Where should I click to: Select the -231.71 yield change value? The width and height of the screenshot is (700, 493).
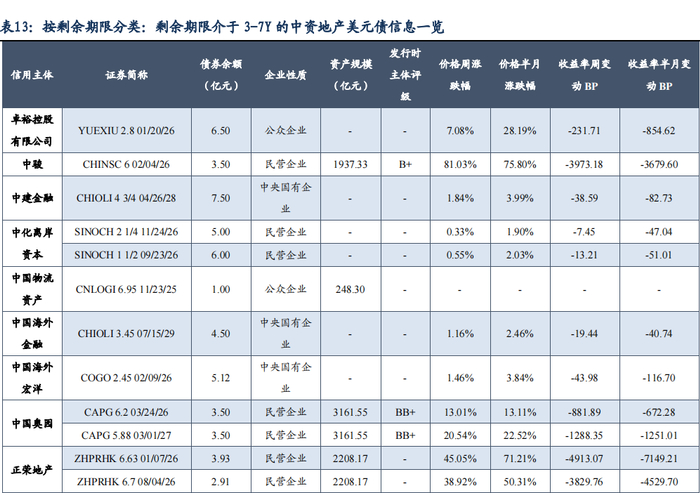584,130
